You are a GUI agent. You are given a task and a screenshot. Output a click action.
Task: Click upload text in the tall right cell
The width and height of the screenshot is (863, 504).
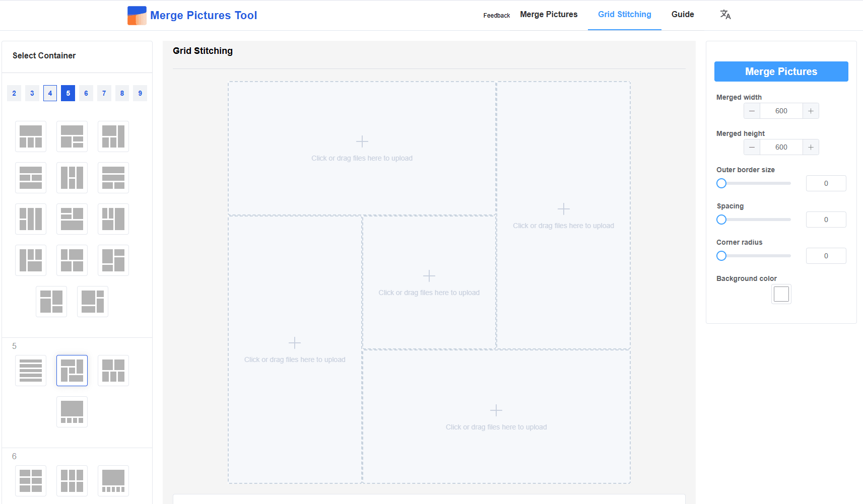pyautogui.click(x=563, y=226)
